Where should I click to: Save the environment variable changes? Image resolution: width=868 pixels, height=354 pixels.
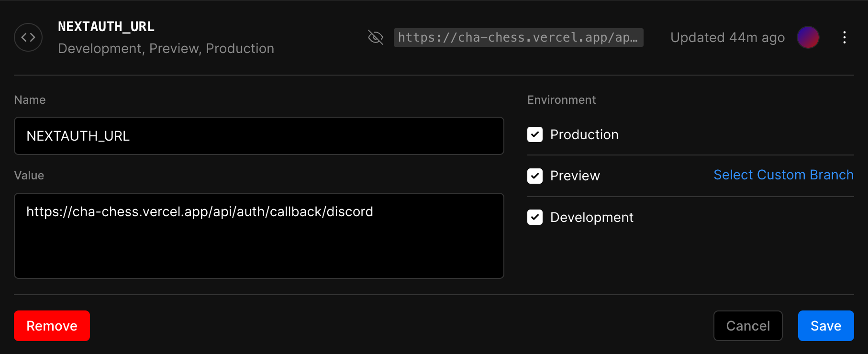(825, 326)
